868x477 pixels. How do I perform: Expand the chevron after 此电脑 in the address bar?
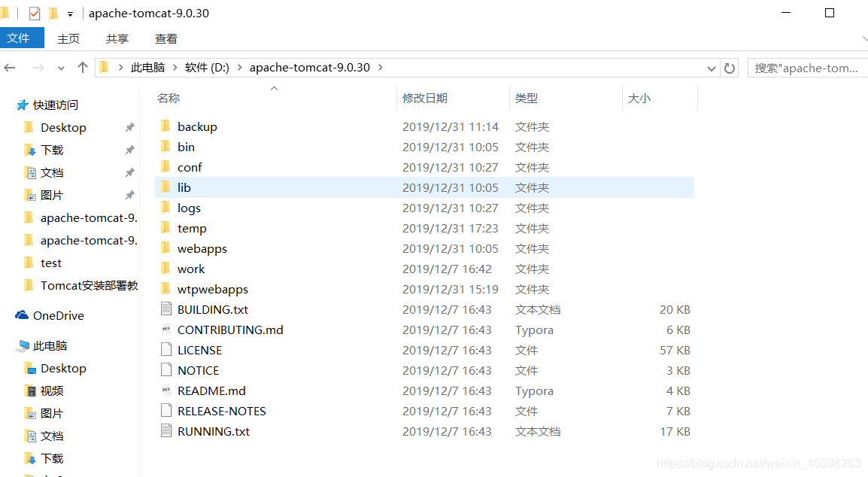coord(175,68)
